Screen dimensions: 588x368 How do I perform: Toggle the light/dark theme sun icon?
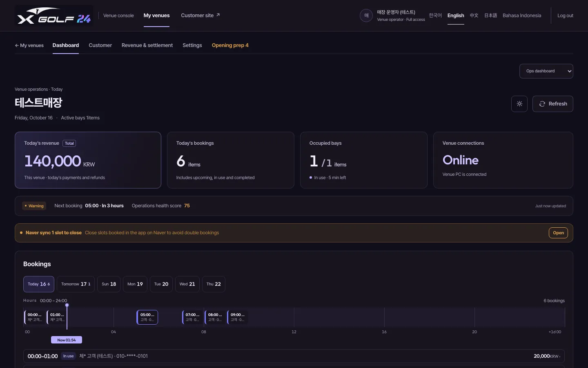pos(519,104)
